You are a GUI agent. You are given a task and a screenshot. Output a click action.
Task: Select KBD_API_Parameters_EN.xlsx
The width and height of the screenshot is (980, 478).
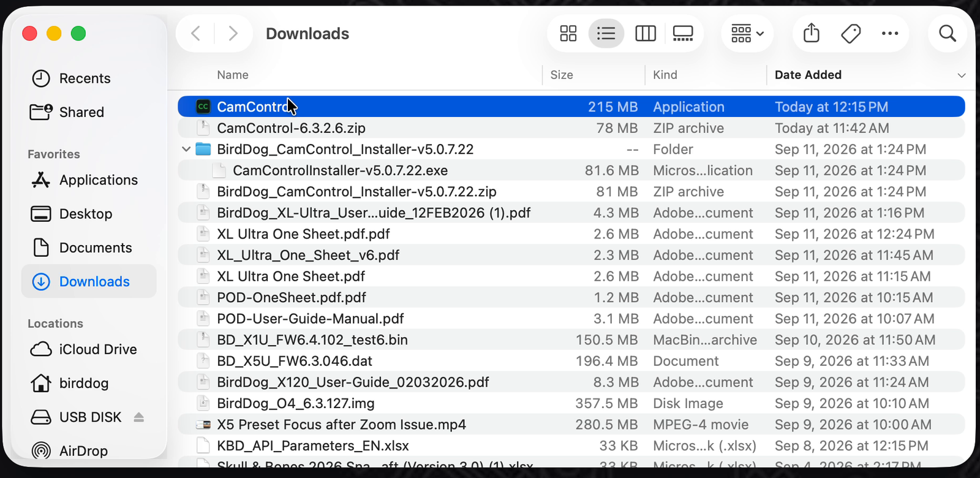pyautogui.click(x=571, y=446)
